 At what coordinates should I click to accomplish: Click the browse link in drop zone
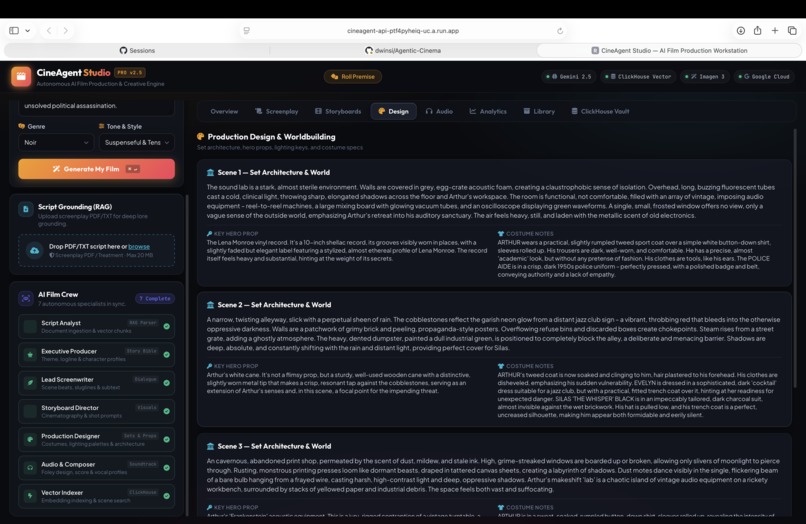(x=139, y=246)
